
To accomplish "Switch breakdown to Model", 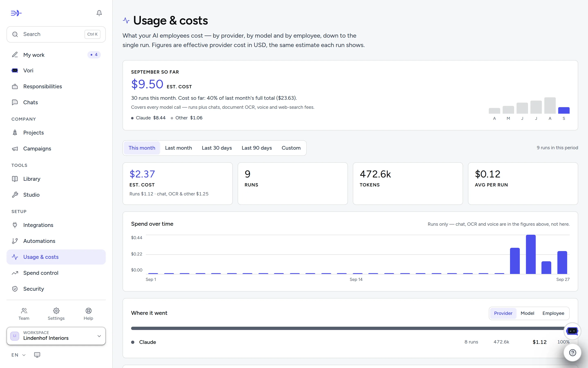I will coord(527,313).
